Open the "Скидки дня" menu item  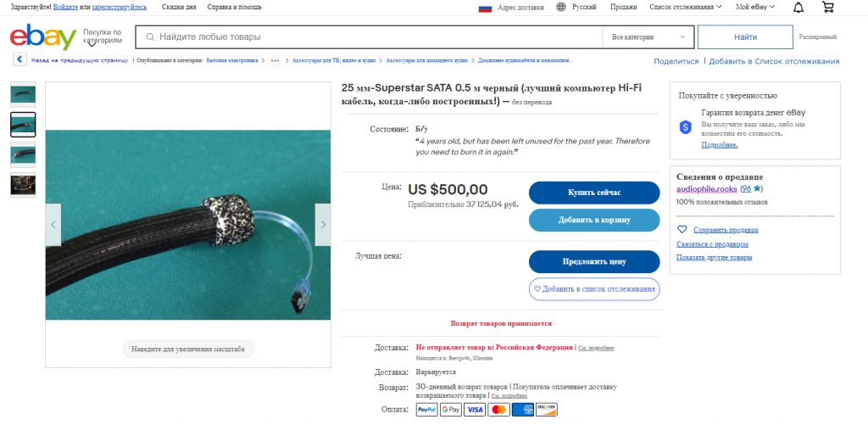[x=179, y=8]
